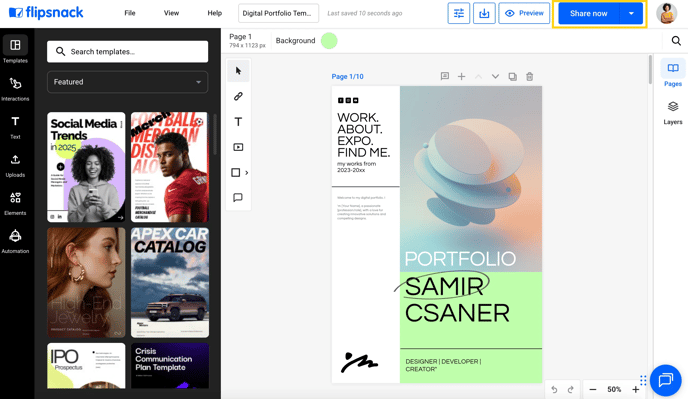This screenshot has width=688, height=399.
Task: Select the CSANER name text on canvas
Action: coord(457,313)
